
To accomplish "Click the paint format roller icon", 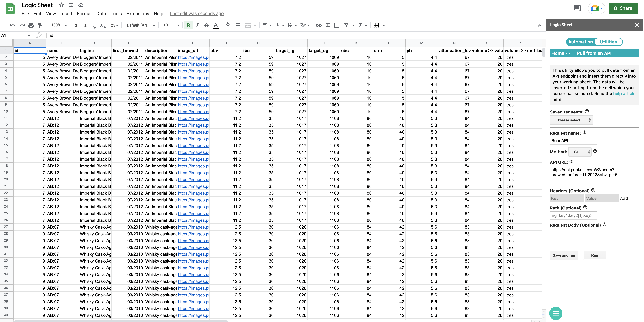I will click(x=40, y=25).
